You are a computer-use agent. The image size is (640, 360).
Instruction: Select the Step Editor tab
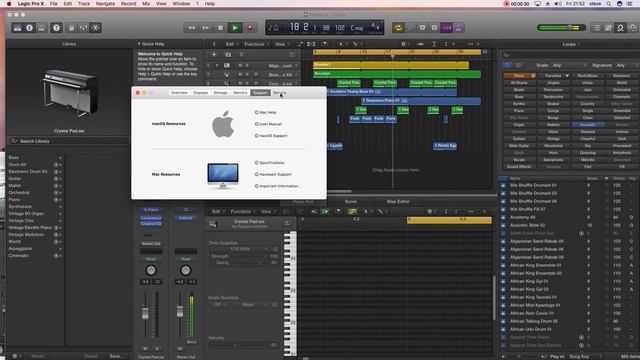pyautogui.click(x=398, y=202)
